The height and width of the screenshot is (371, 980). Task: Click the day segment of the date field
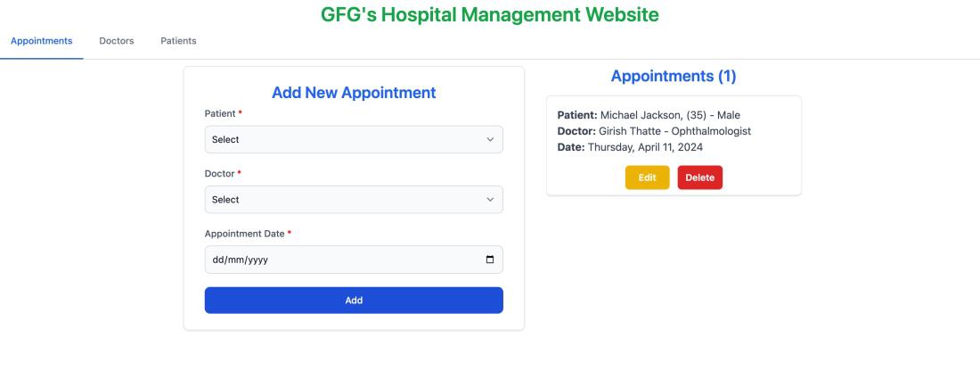[218, 260]
